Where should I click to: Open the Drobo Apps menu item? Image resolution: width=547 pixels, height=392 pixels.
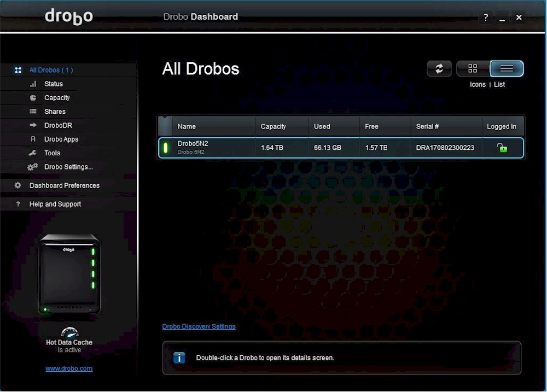tap(61, 139)
